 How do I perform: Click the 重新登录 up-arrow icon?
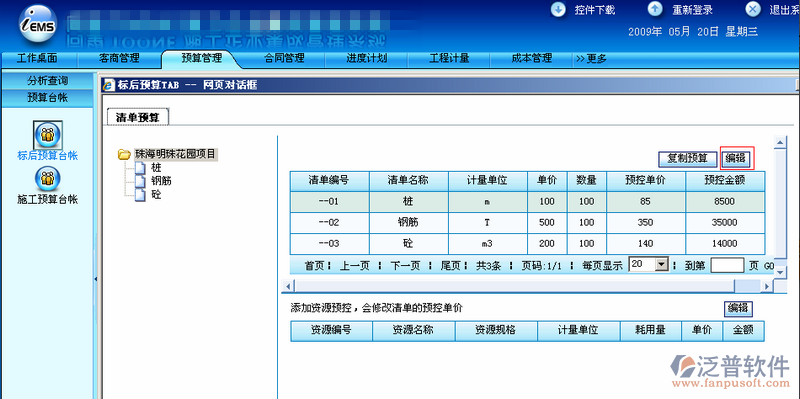point(655,9)
